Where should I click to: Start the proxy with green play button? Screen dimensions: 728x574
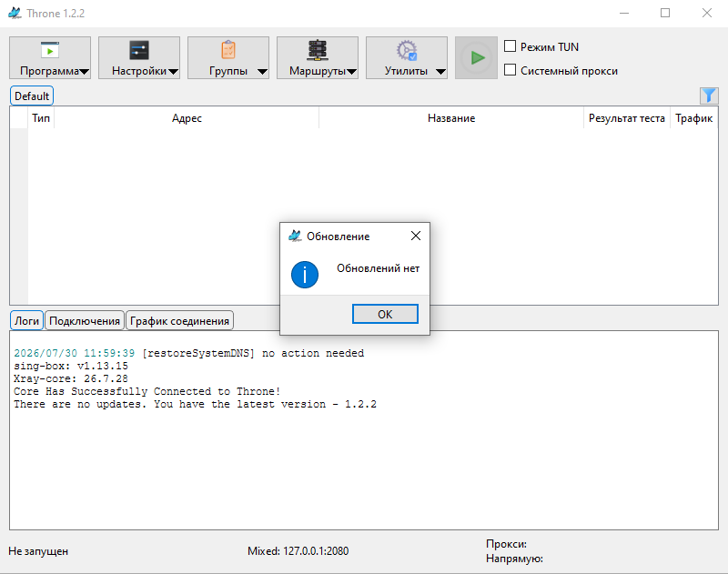pos(476,58)
